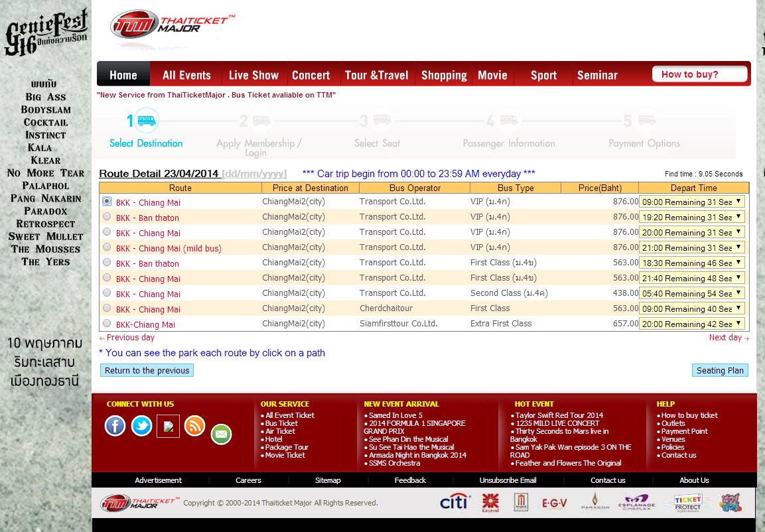Viewport: 765px width, 532px height.
Task: Open the Careers footer link
Action: pos(248,480)
